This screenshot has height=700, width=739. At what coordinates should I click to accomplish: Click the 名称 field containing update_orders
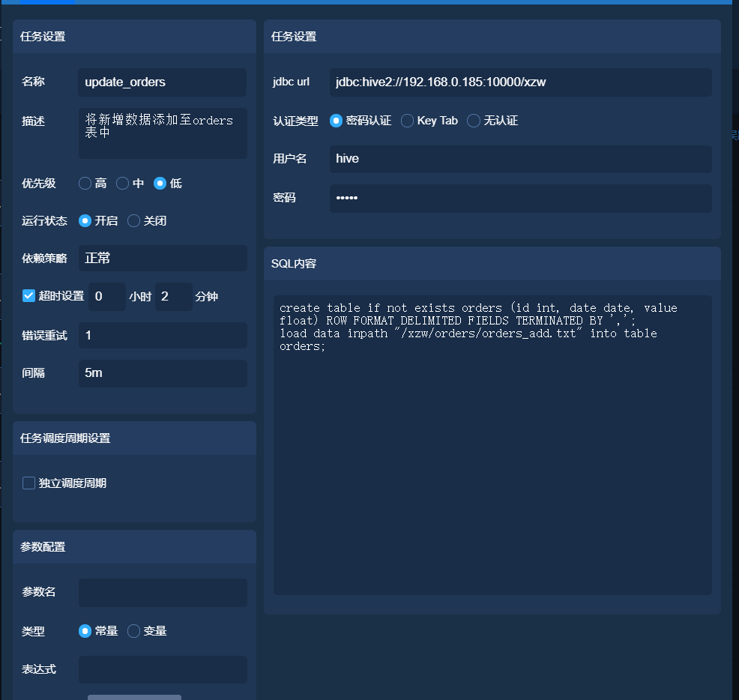coord(163,82)
